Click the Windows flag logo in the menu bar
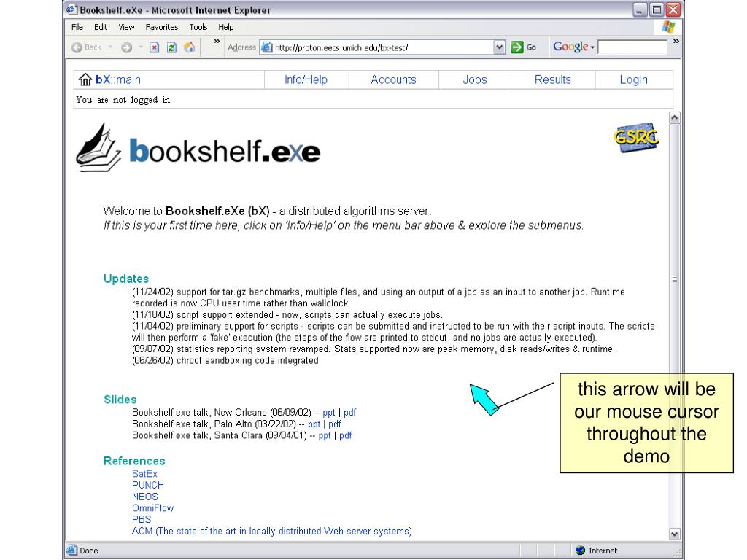 (x=668, y=27)
